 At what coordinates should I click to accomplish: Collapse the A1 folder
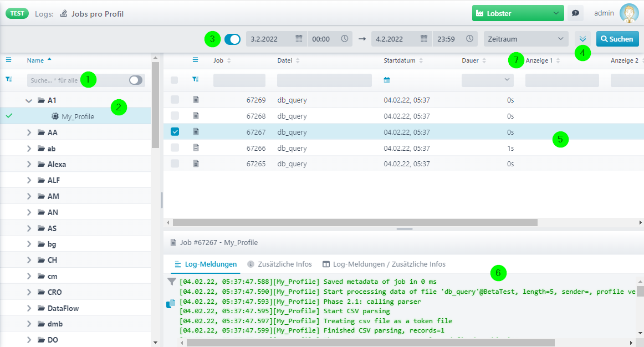tap(29, 101)
